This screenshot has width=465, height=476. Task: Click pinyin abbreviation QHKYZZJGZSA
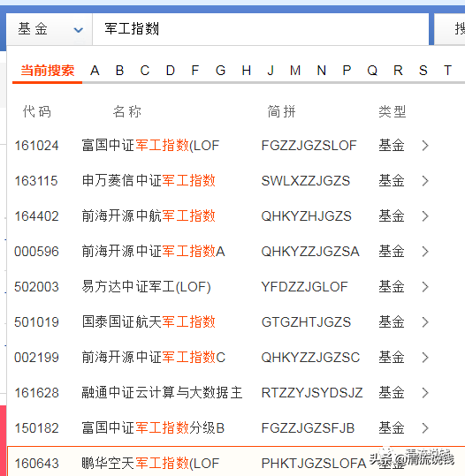pyautogui.click(x=310, y=252)
